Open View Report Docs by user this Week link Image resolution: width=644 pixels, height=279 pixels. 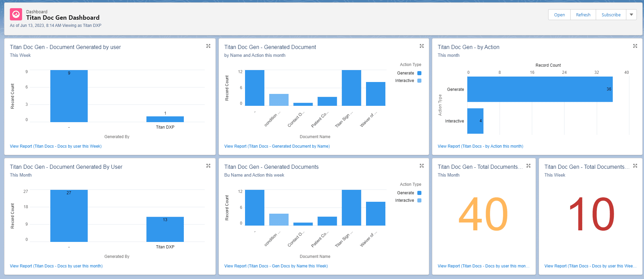[56, 146]
